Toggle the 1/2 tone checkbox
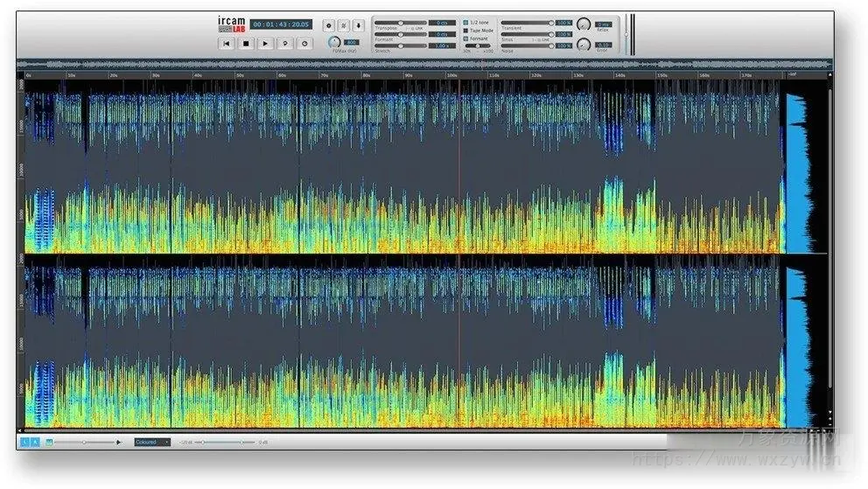The width and height of the screenshot is (868, 489). pos(465,23)
